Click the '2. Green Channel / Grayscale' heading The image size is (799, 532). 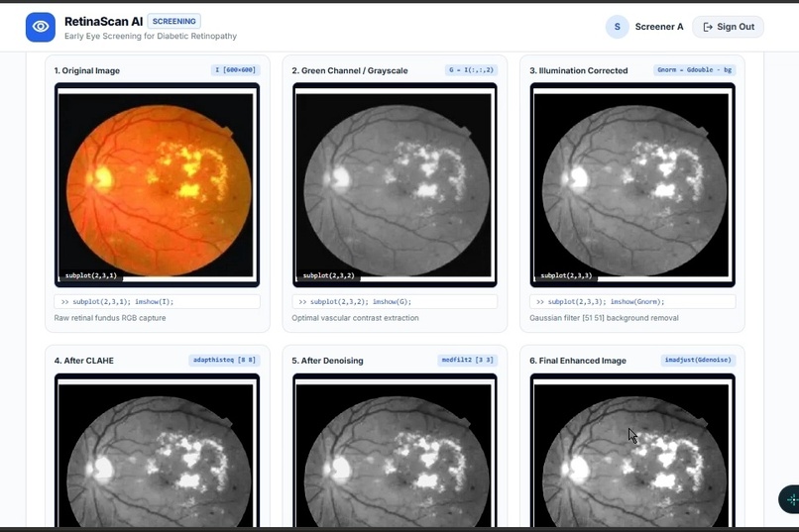350,70
